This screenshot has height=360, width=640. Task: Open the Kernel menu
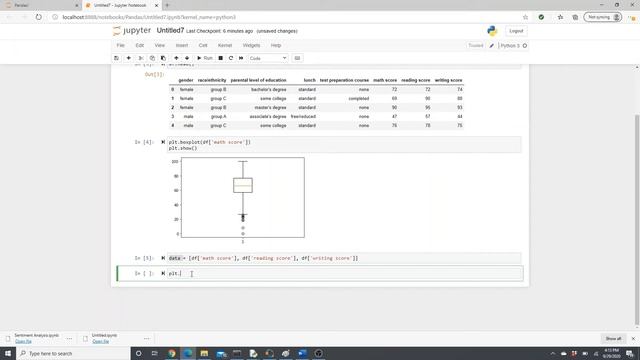pyautogui.click(x=225, y=45)
